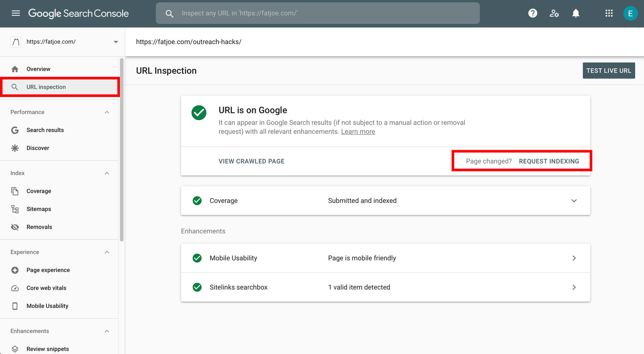
Task: Open Sitelinks searchbox details arrow
Action: (x=574, y=287)
